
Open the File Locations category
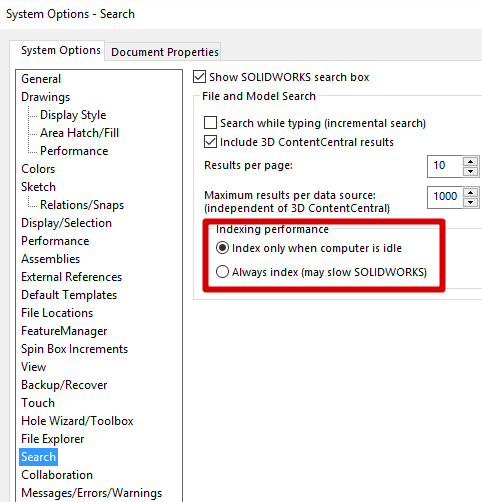click(x=57, y=313)
